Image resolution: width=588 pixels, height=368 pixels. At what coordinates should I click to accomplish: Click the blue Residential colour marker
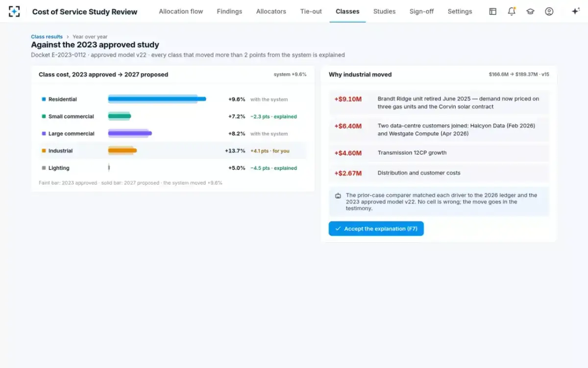(x=44, y=99)
